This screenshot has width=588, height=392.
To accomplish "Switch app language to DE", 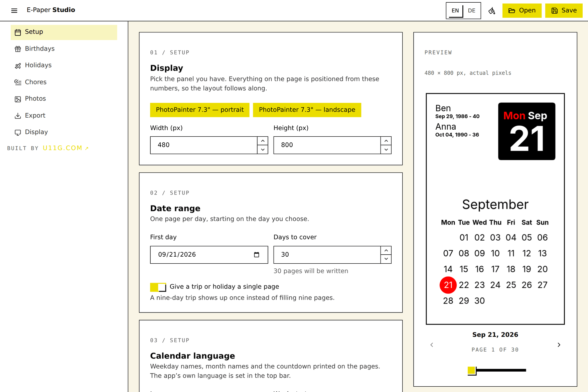I will [x=471, y=11].
